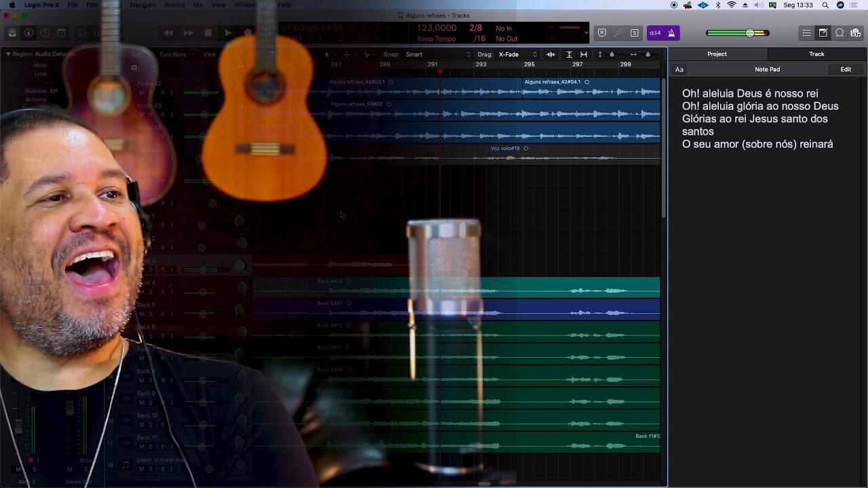
Task: Click the 123,0000 tempo value
Action: [x=437, y=28]
